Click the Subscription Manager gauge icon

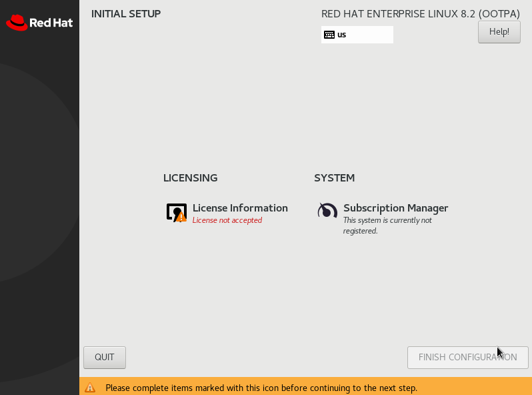tap(327, 211)
